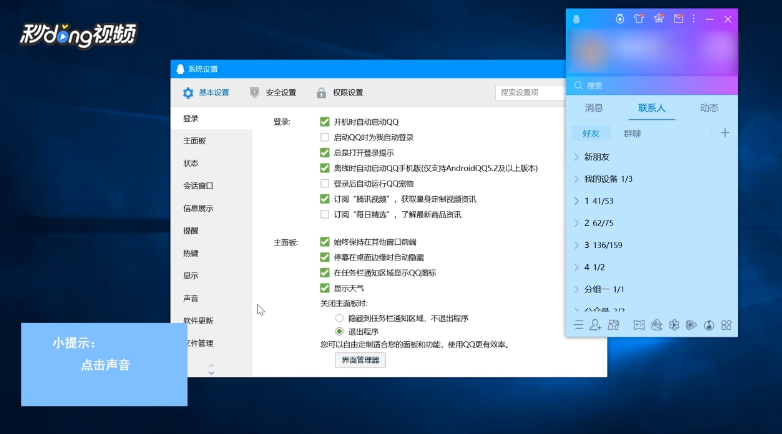This screenshot has width=782, height=434.
Task: Open the T-shirt skin/dress-up icon
Action: point(639,19)
